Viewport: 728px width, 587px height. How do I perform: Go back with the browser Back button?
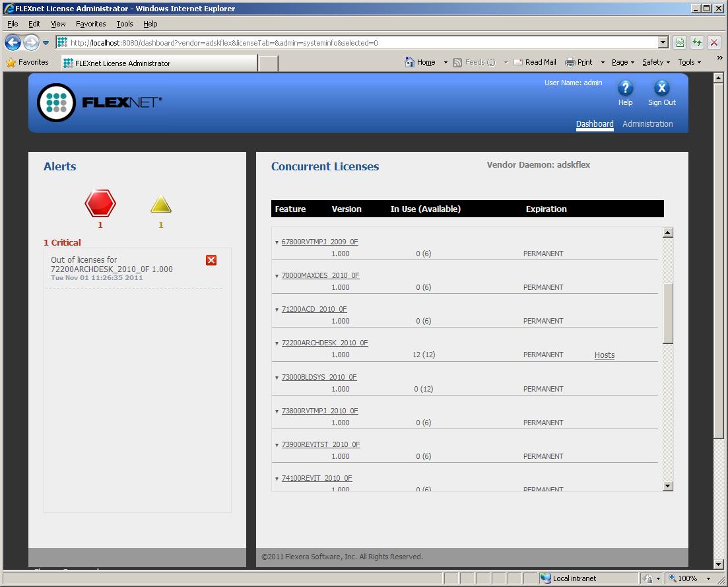13,43
